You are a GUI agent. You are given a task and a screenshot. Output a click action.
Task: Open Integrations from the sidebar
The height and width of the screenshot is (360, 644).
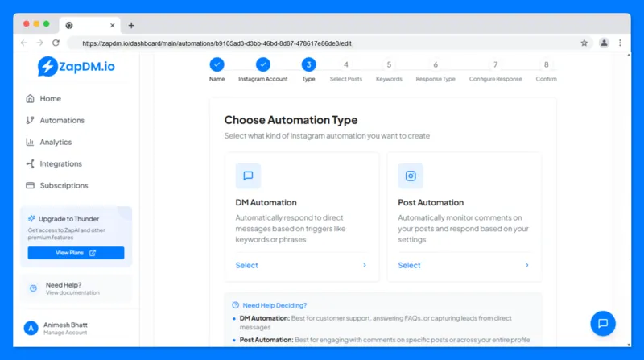point(60,164)
